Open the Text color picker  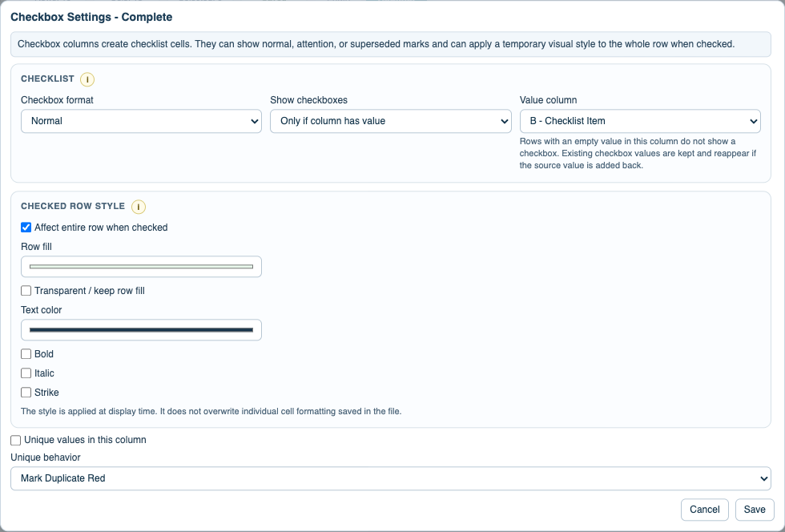141,329
